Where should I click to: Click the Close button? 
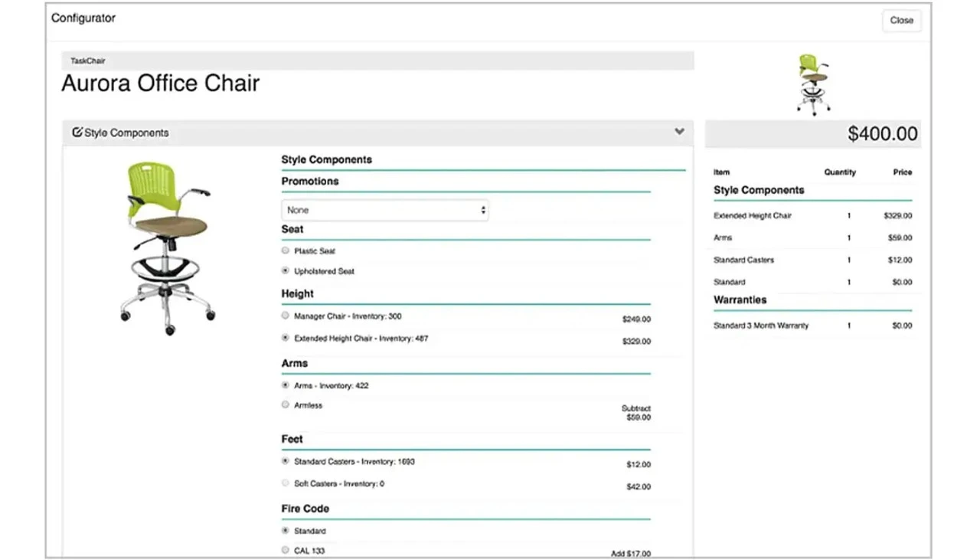click(901, 21)
